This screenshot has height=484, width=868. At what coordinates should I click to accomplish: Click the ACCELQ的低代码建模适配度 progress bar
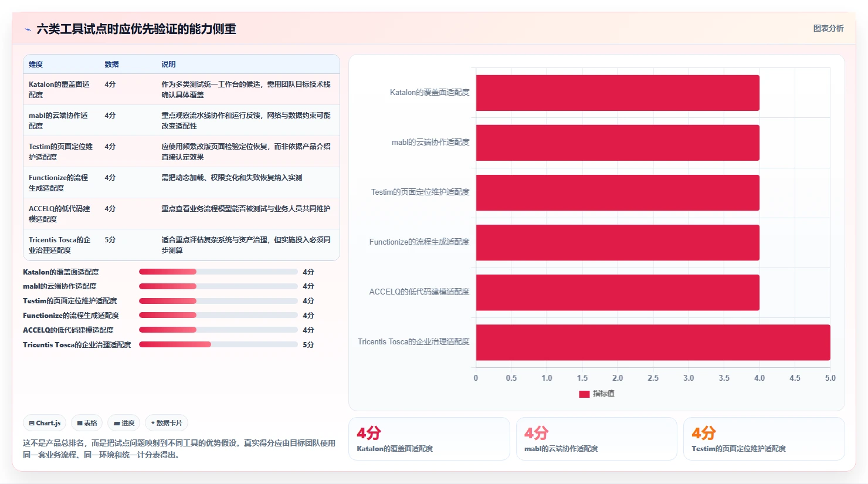pos(218,330)
